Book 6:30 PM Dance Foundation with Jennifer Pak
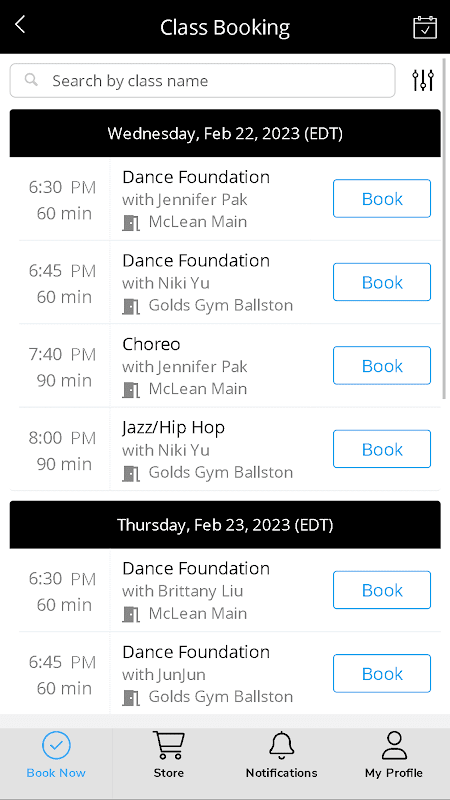This screenshot has width=450, height=800. click(x=382, y=198)
